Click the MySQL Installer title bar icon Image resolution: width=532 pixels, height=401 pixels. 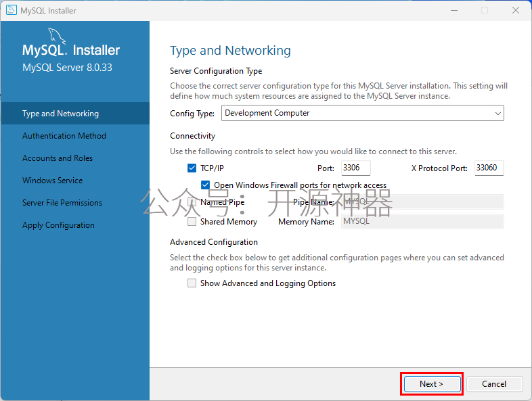12,10
